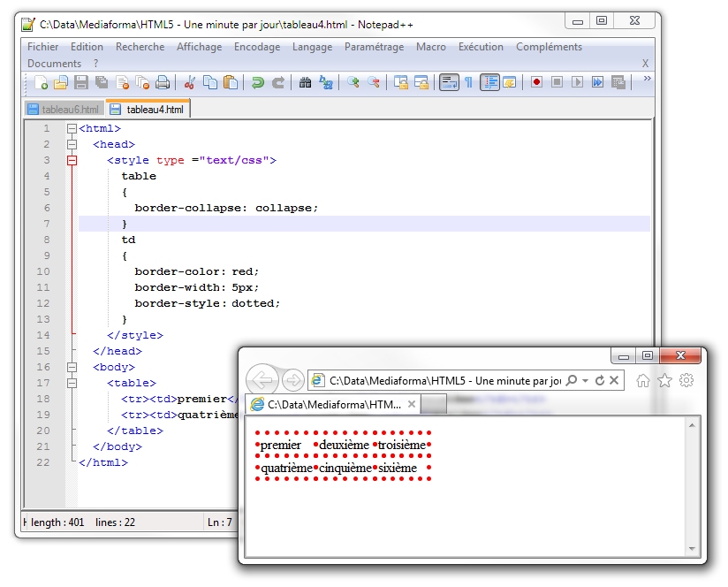Open the Encodage menu
728x587 pixels.
[x=256, y=47]
